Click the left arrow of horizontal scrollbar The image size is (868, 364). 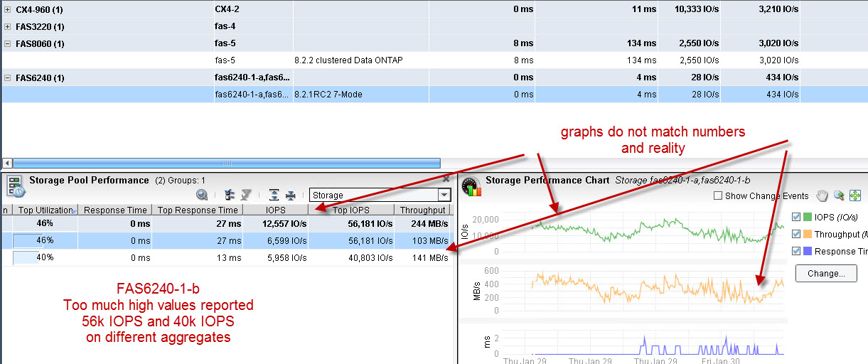[6, 163]
